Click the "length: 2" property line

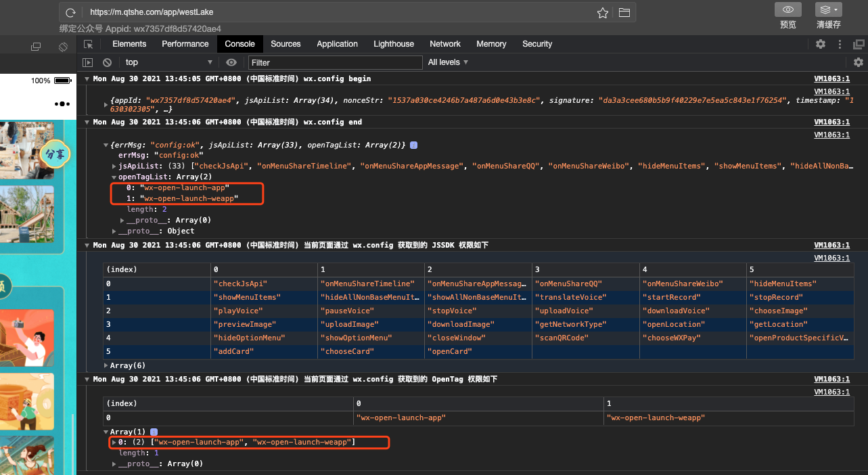tap(147, 209)
